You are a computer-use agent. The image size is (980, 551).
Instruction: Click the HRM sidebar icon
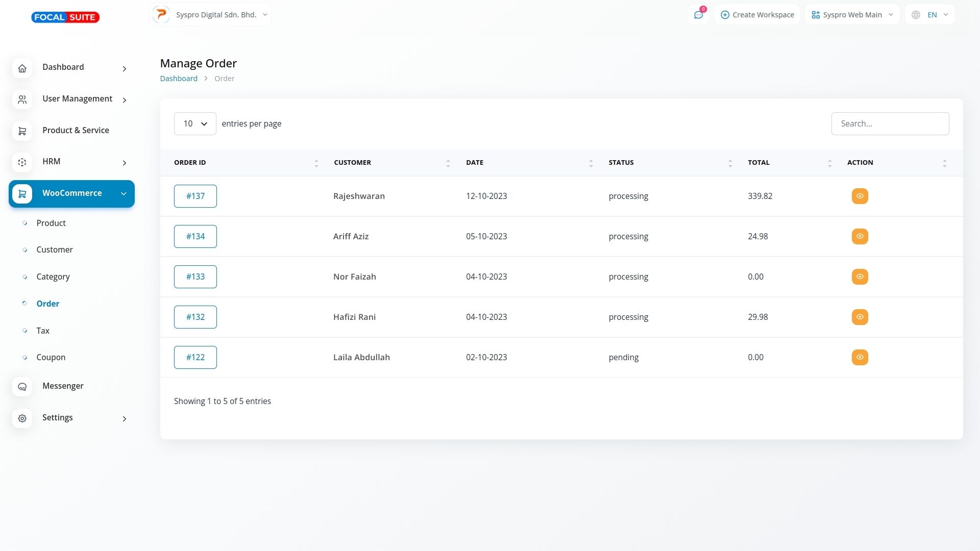click(22, 162)
